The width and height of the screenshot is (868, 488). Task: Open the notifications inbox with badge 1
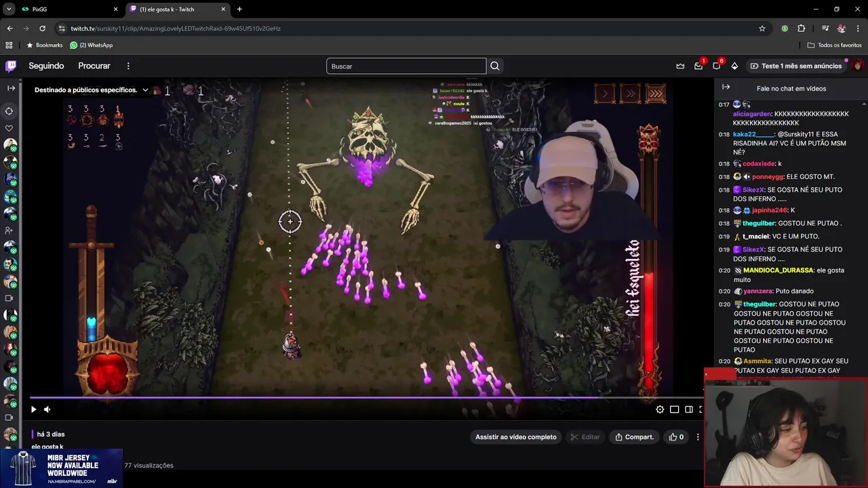[x=698, y=66]
